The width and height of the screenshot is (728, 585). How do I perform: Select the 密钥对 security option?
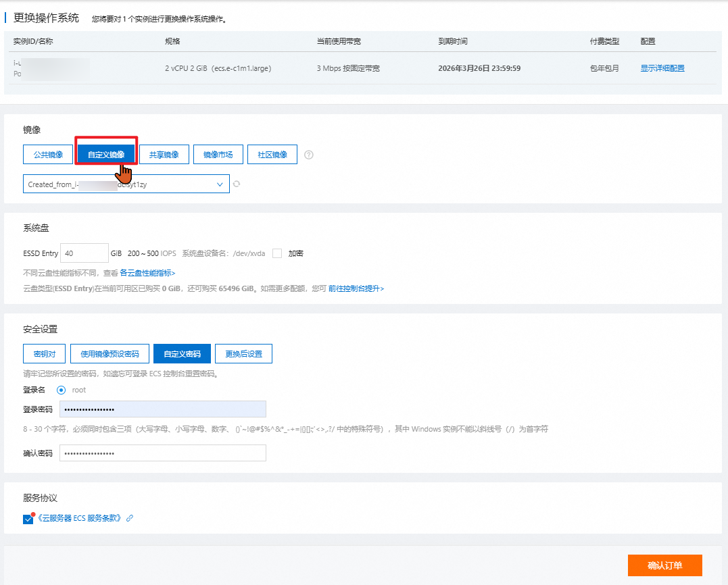tap(45, 353)
